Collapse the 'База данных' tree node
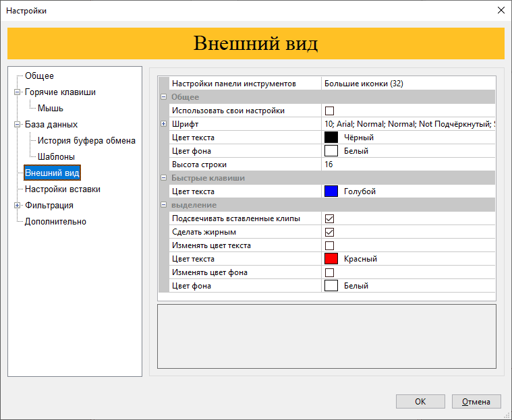512x420 pixels. coord(18,125)
